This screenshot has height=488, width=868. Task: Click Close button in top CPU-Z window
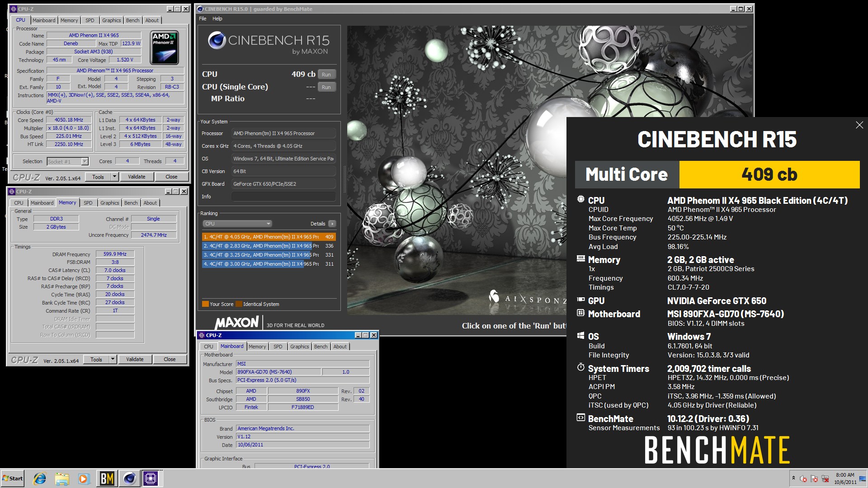click(x=171, y=177)
